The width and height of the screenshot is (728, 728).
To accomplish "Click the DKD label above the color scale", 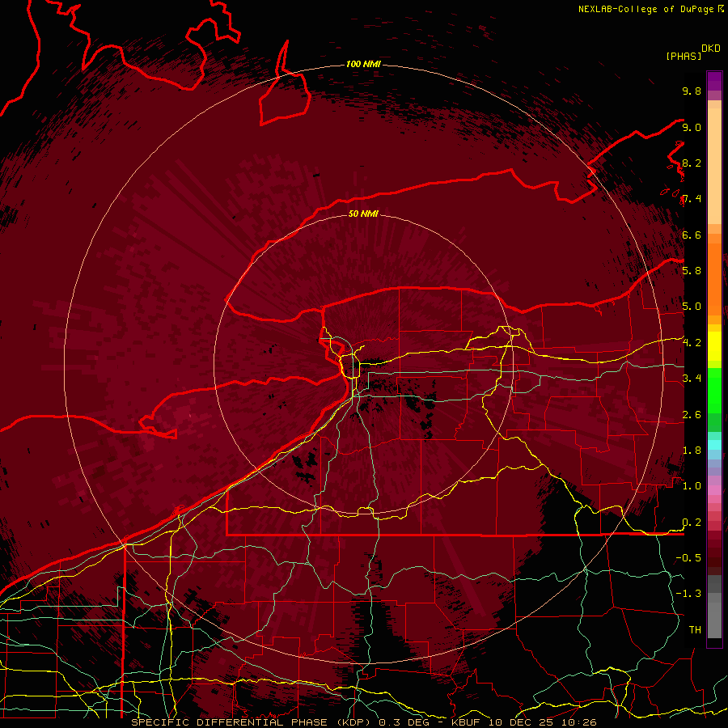I will tap(711, 49).
